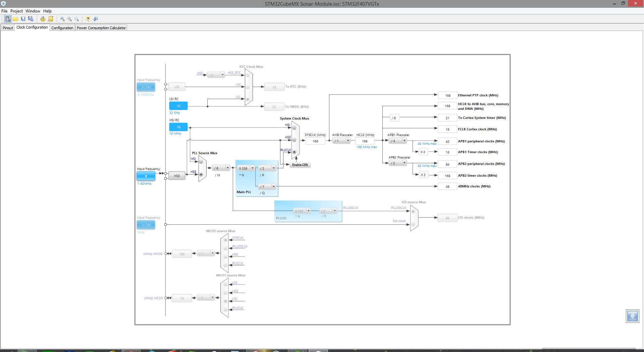Select LSI in RTC Clock Mux

click(x=248, y=99)
